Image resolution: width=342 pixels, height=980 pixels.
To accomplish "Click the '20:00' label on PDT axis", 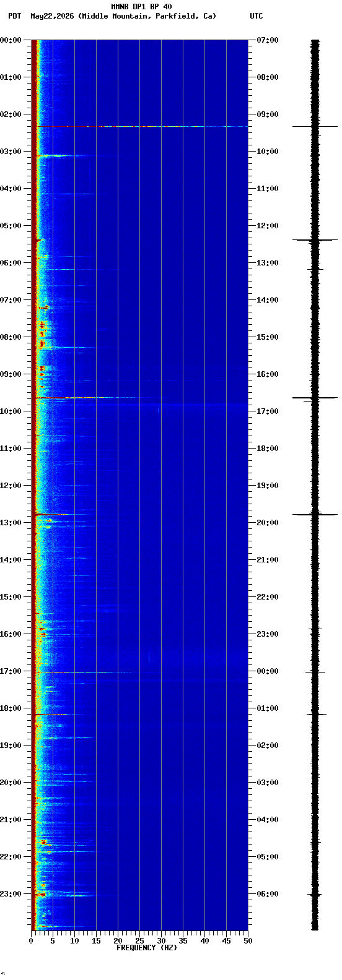I will [11, 783].
